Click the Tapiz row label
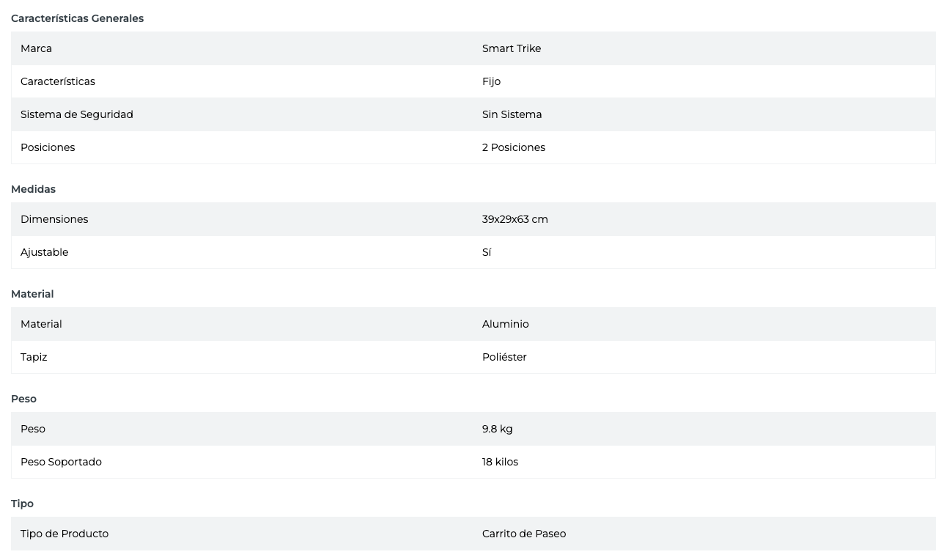Viewport: 944px width, 560px height. click(34, 357)
